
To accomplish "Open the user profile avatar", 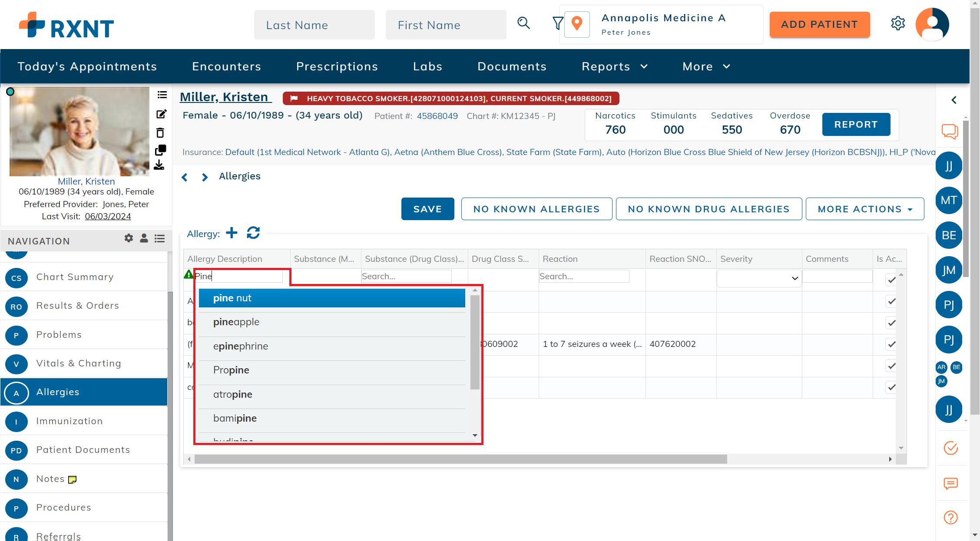I will (x=932, y=24).
